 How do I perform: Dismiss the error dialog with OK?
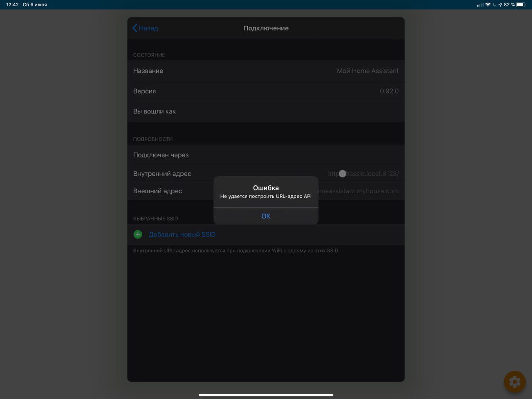pos(266,216)
